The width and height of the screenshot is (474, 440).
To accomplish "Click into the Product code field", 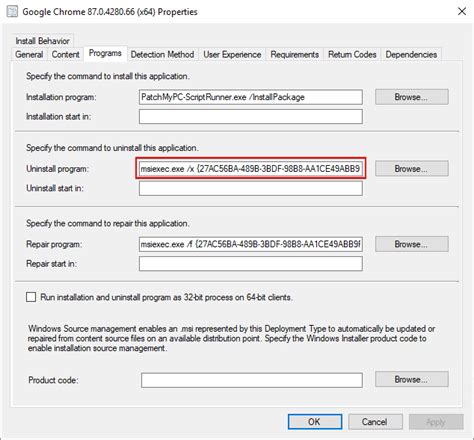I will (252, 380).
